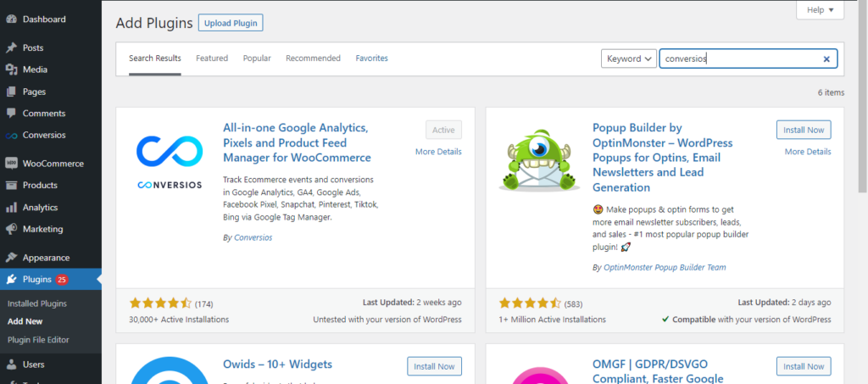The width and height of the screenshot is (868, 384).
Task: Switch to the Recommended tab
Action: [314, 58]
